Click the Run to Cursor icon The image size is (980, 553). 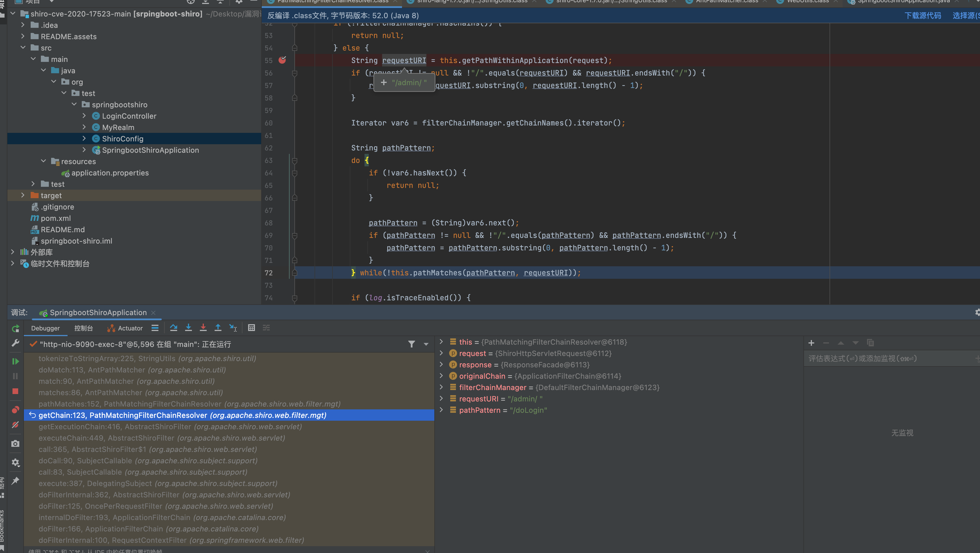(233, 328)
